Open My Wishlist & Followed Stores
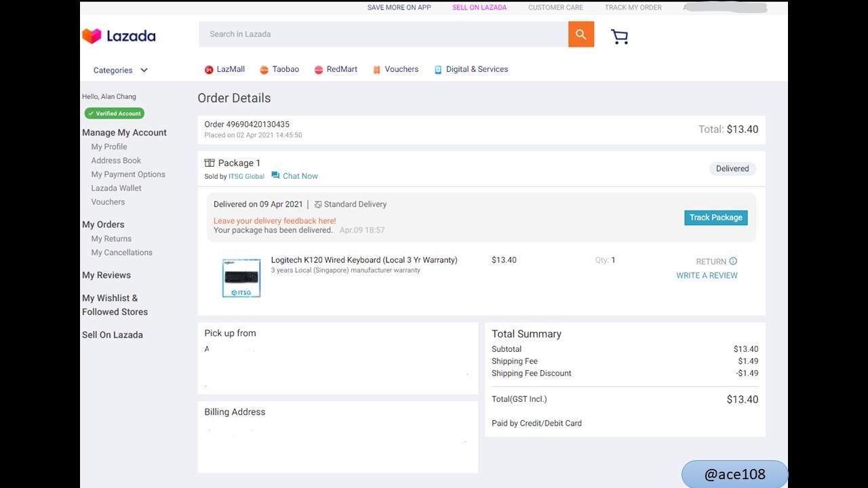The width and height of the screenshot is (868, 488). pos(115,305)
